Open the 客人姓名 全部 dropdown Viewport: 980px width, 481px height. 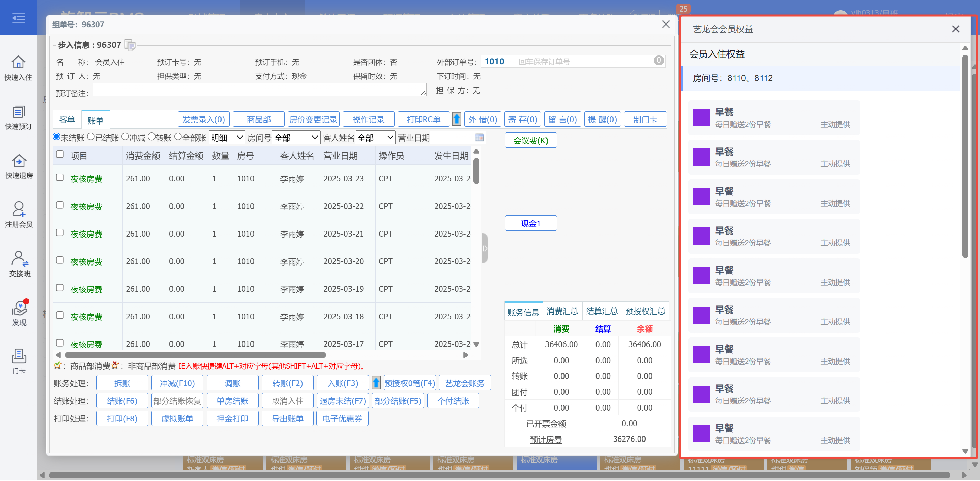375,138
